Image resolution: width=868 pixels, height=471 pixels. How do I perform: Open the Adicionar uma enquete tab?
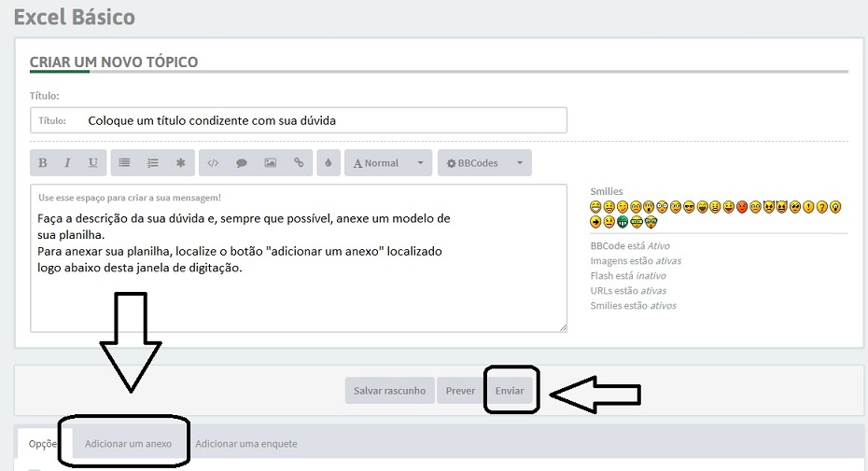pyautogui.click(x=245, y=443)
